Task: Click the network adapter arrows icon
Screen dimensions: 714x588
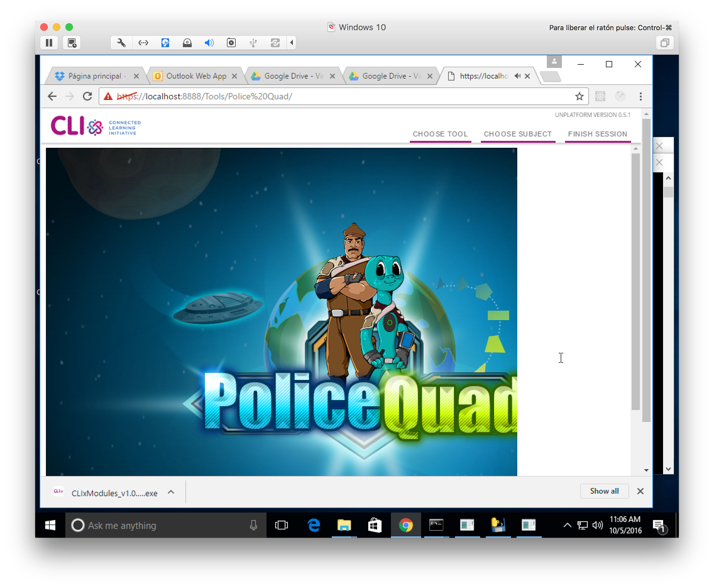Action: pyautogui.click(x=143, y=43)
